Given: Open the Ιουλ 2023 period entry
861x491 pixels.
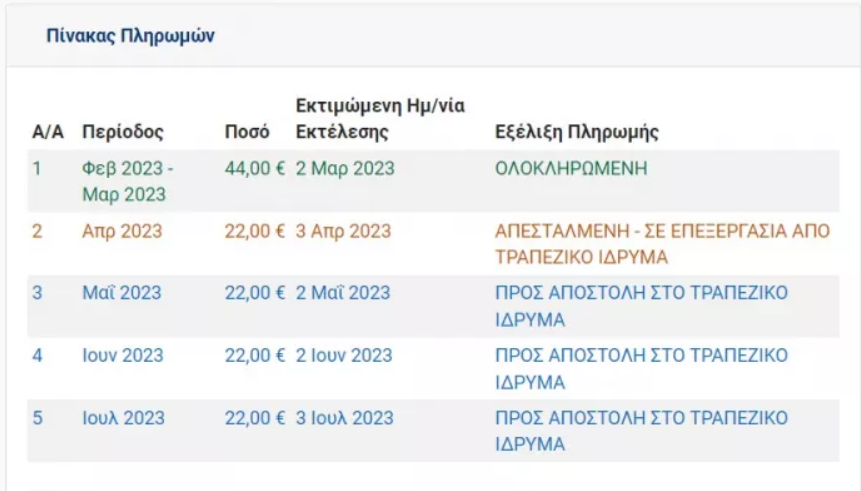Looking at the screenshot, I should point(123,417).
